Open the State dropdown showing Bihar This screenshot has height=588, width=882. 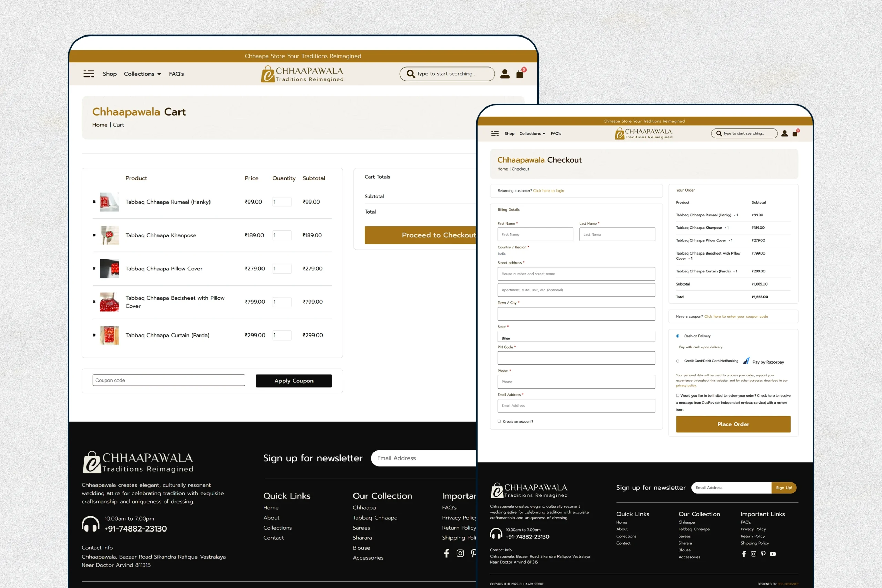[576, 337]
